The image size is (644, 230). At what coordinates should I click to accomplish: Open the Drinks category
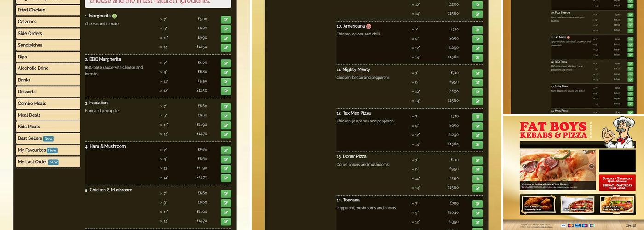[x=48, y=80]
